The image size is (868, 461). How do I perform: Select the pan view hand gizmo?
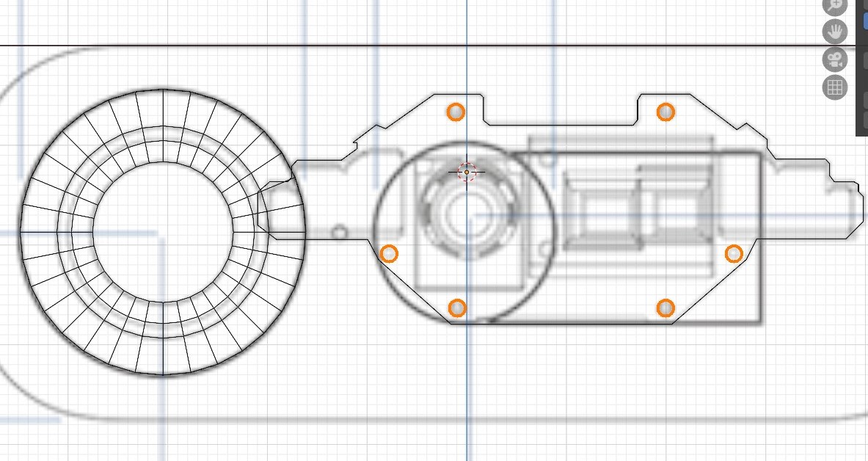tap(835, 32)
